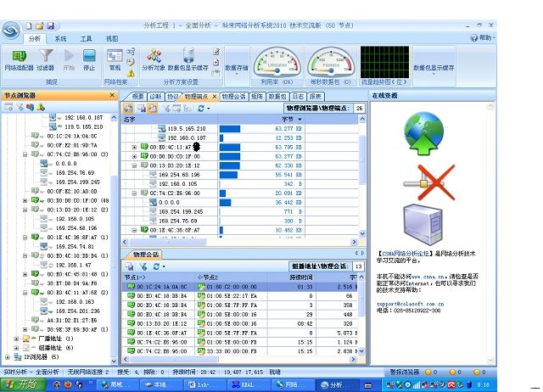Switch to the 系统 ribbon tab
Image resolution: width=543 pixels, height=392 pixels.
(x=60, y=38)
